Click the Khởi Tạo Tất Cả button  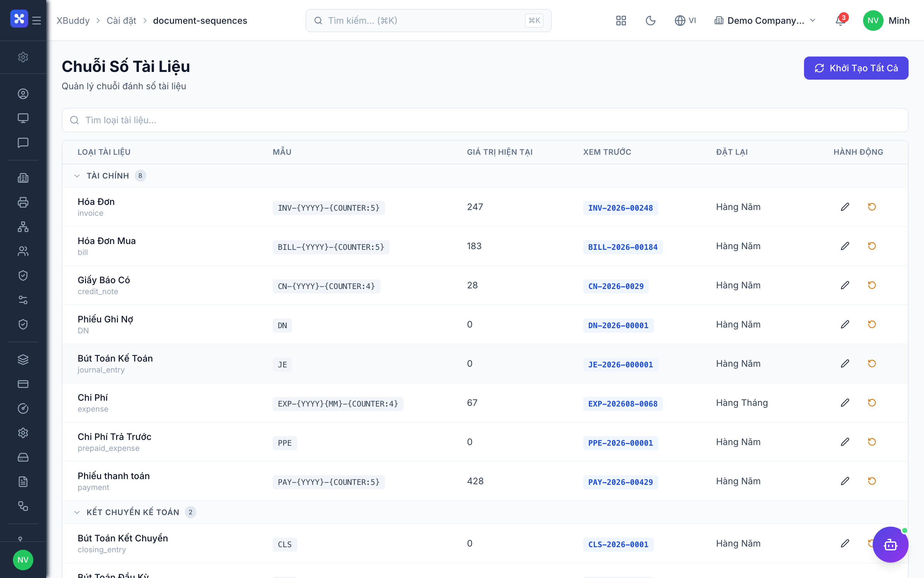coord(856,68)
